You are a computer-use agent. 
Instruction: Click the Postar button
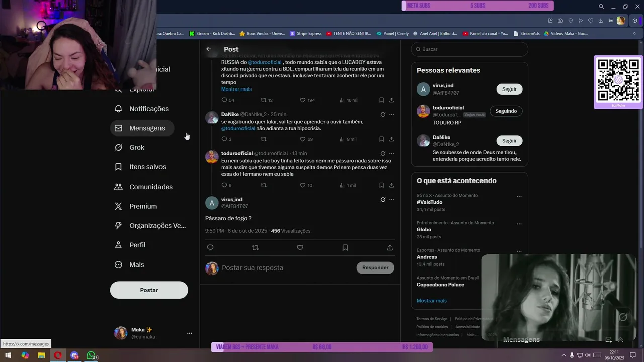[x=149, y=290]
